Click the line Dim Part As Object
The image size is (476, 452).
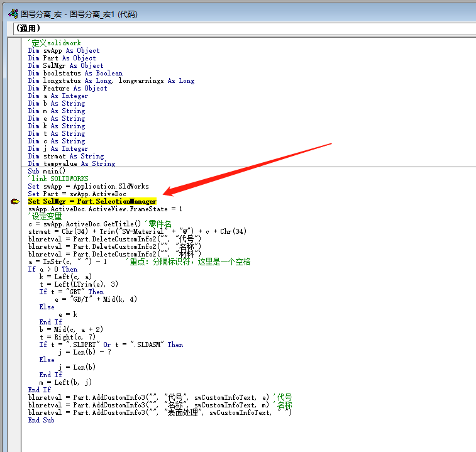(x=62, y=58)
